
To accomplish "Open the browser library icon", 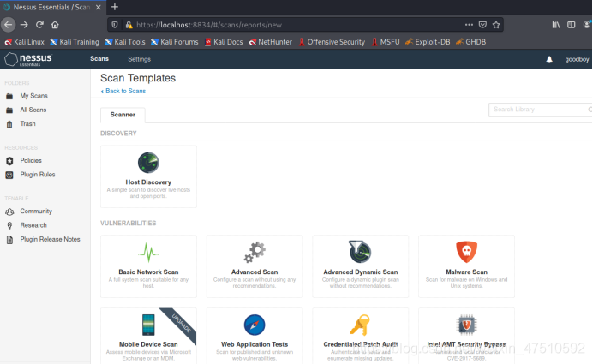I will click(556, 25).
